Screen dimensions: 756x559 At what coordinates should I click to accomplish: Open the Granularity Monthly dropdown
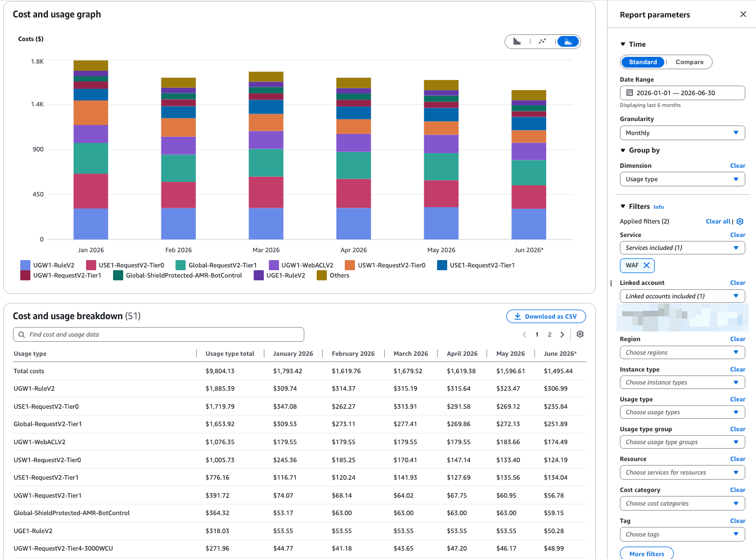tap(682, 133)
